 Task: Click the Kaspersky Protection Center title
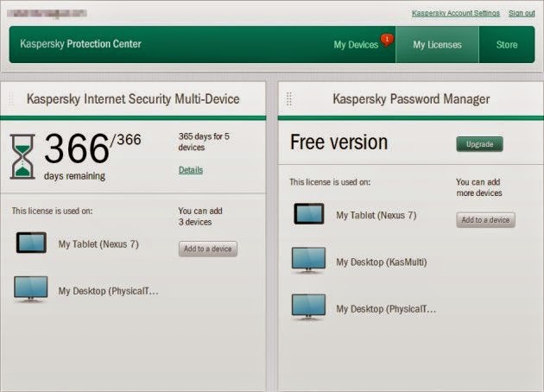tap(80, 44)
